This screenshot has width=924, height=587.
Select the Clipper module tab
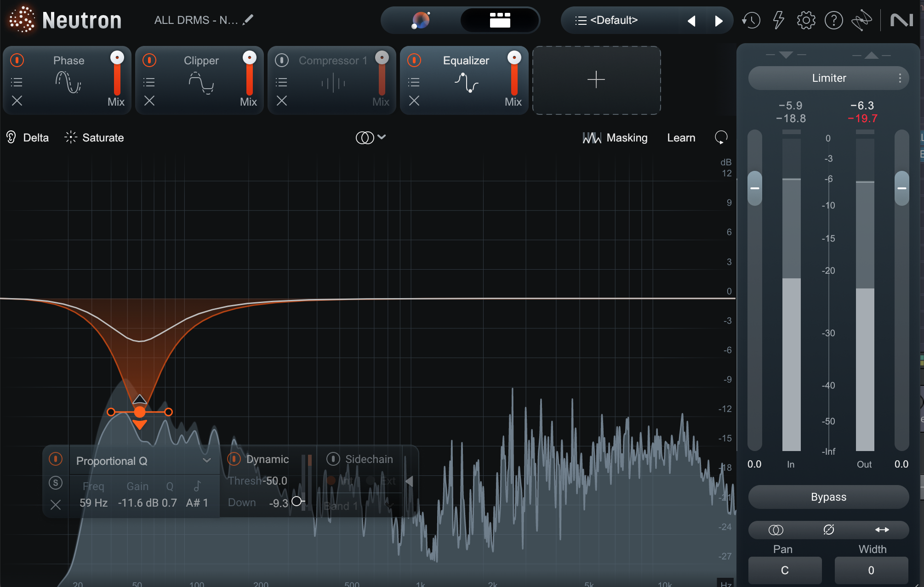(x=200, y=80)
